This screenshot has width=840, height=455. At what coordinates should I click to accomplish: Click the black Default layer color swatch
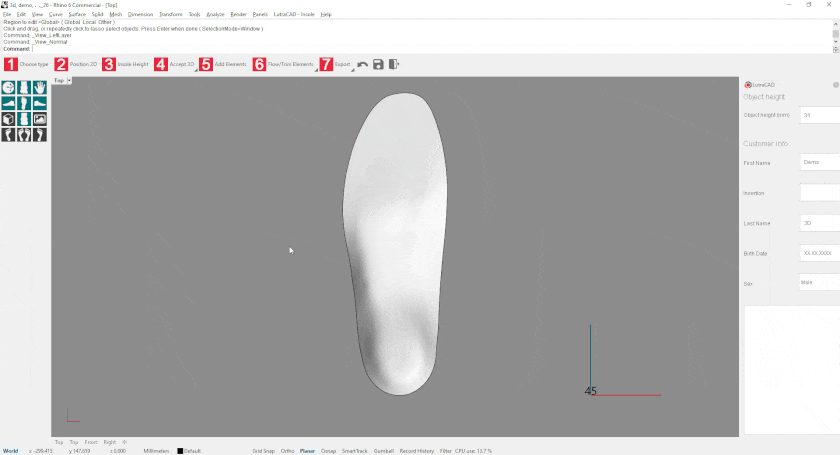180,451
